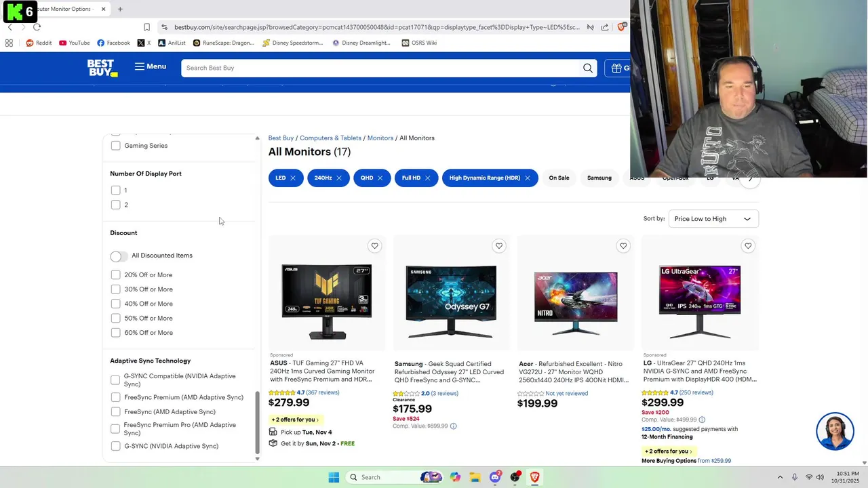The image size is (868, 488).
Task: Expand the '2 offers for you' tag on ASUS
Action: click(x=295, y=420)
